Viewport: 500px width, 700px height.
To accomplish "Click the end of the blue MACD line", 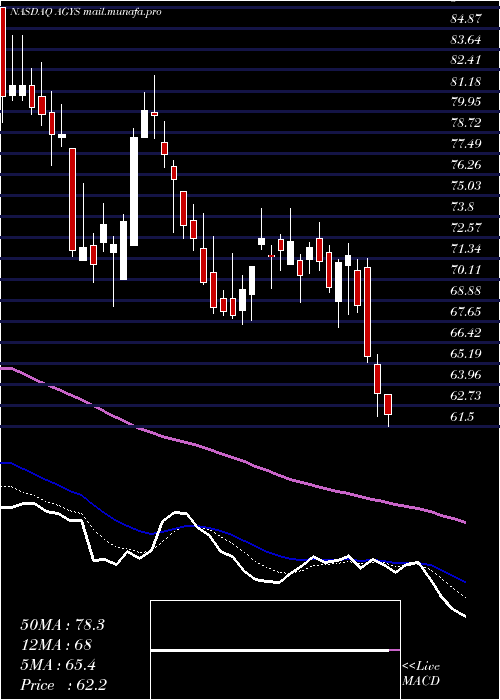I will (465, 582).
